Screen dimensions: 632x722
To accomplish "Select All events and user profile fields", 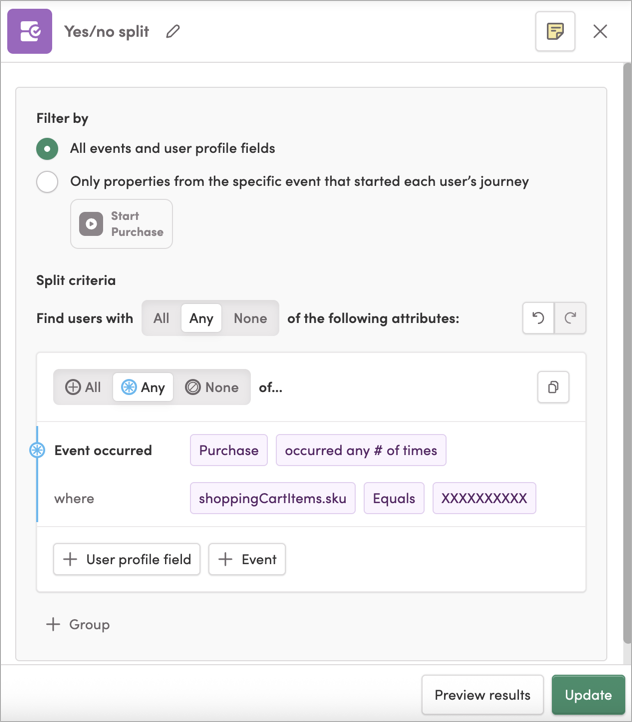I will (x=47, y=149).
